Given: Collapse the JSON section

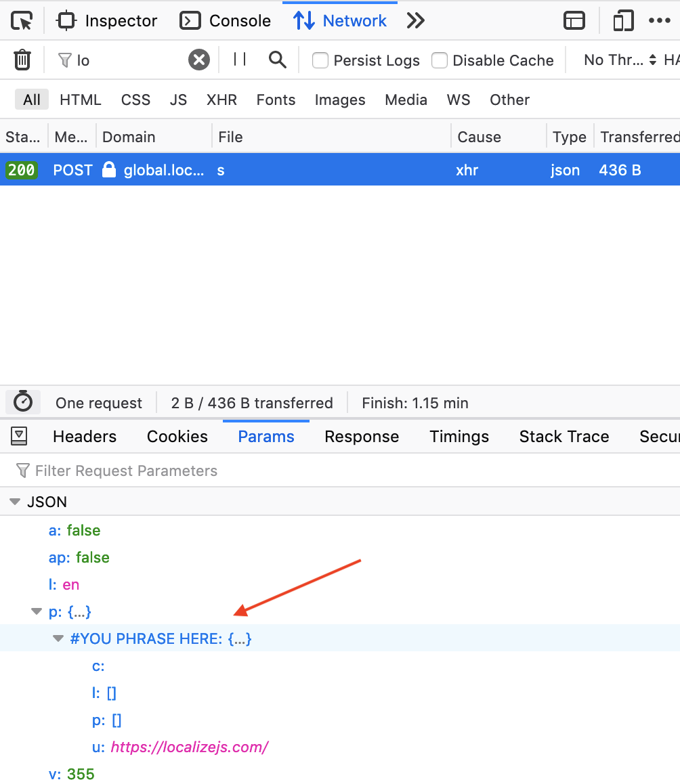Looking at the screenshot, I should tap(15, 502).
